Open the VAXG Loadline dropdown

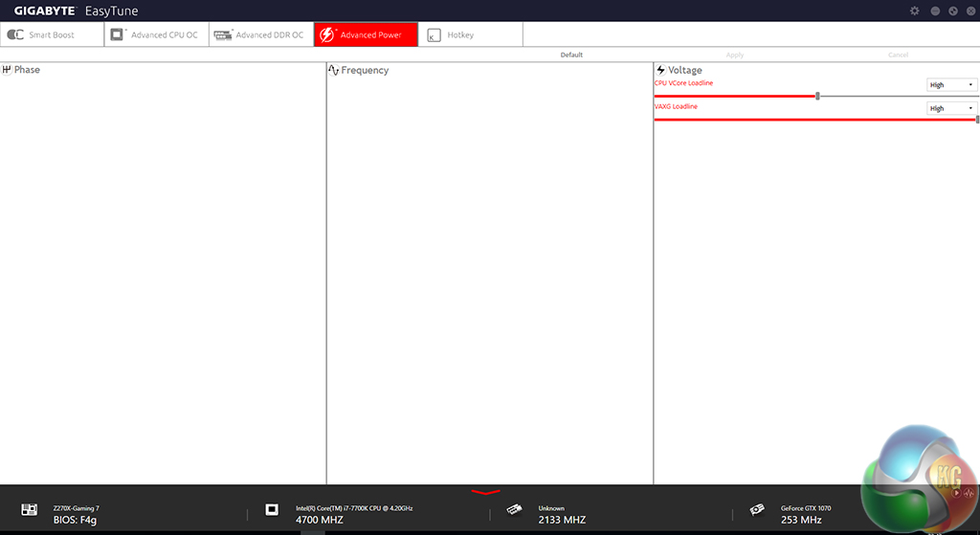pos(951,108)
